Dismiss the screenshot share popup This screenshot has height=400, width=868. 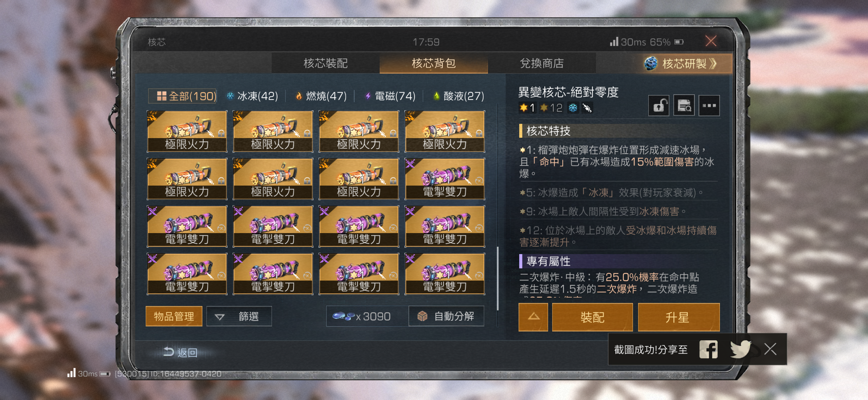(770, 349)
